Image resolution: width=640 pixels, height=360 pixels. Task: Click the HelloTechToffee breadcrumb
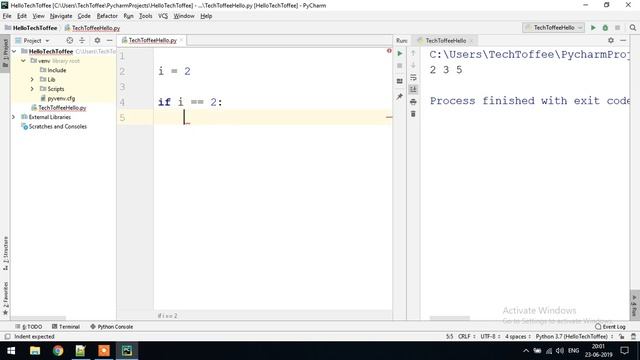tap(31, 28)
